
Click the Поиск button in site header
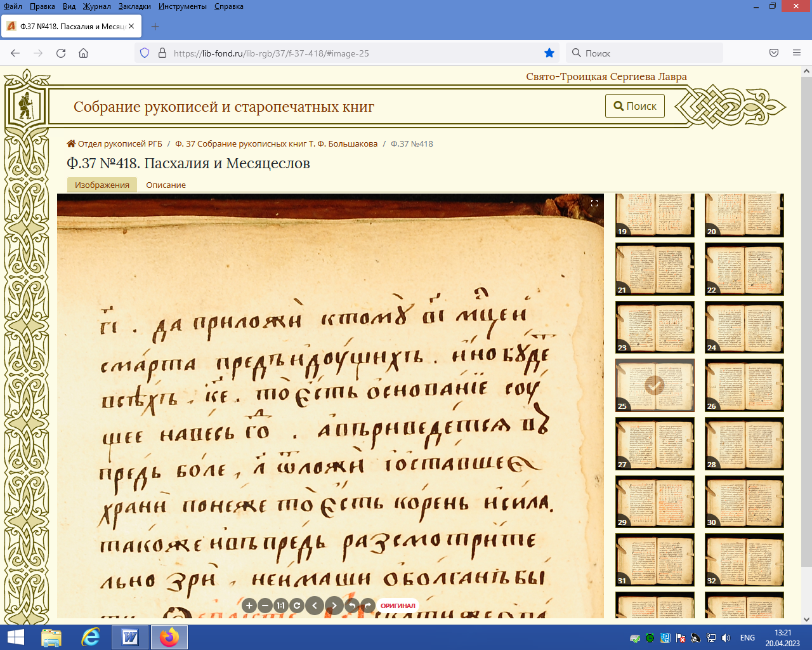[x=635, y=106]
